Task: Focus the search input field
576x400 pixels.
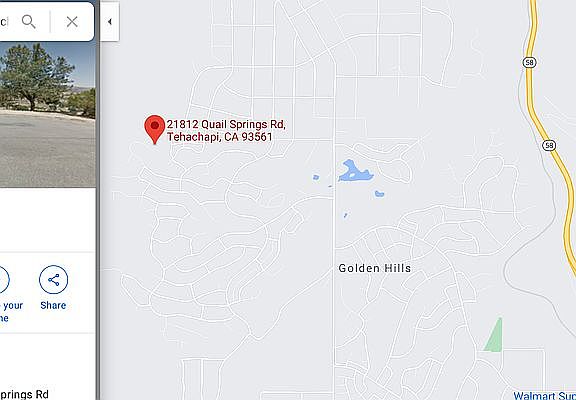Action: click(4, 22)
